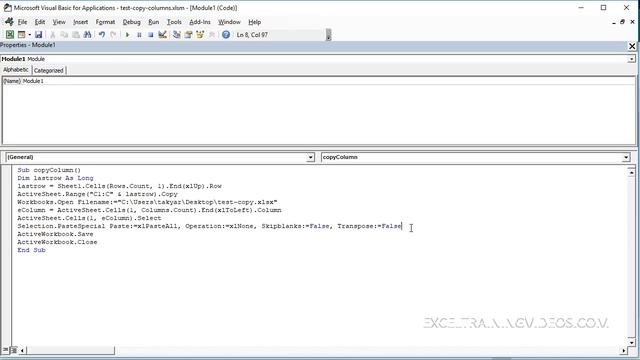Image resolution: width=640 pixels, height=360 pixels.
Task: Click the 'Ln 8, Col 97' position indicator
Action: [252, 35]
